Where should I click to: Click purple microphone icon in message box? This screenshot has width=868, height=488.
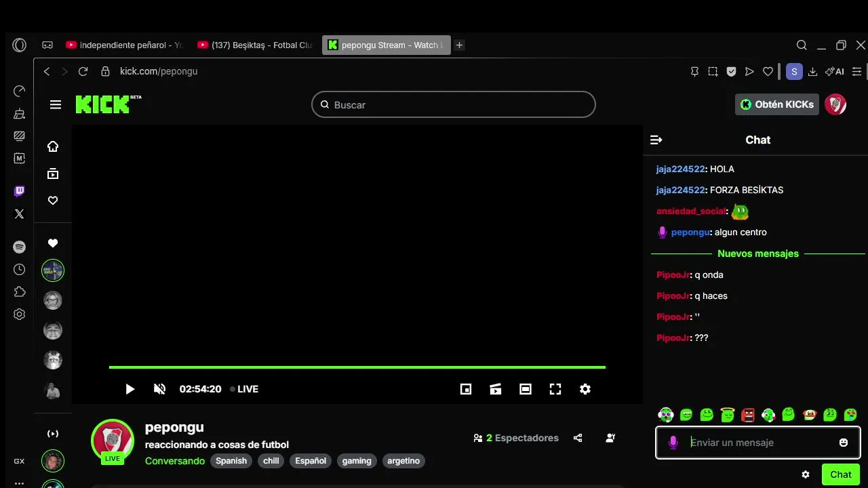pos(673,443)
